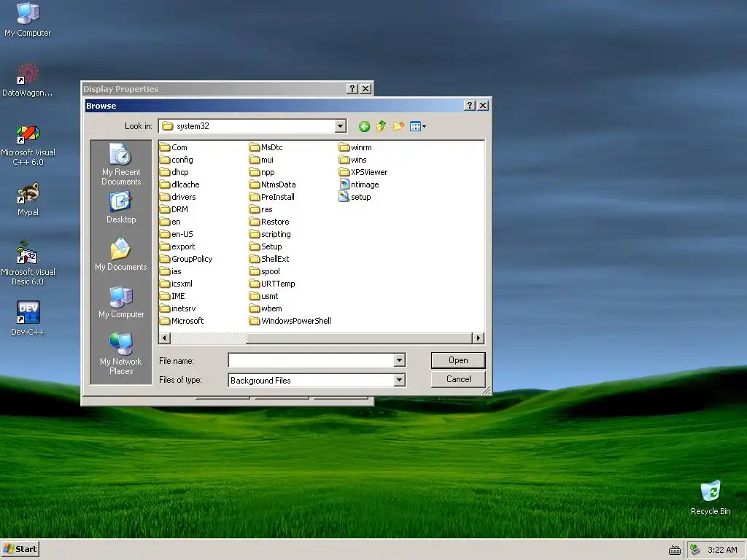Select the wbem folder
This screenshot has width=747, height=560.
(266, 308)
